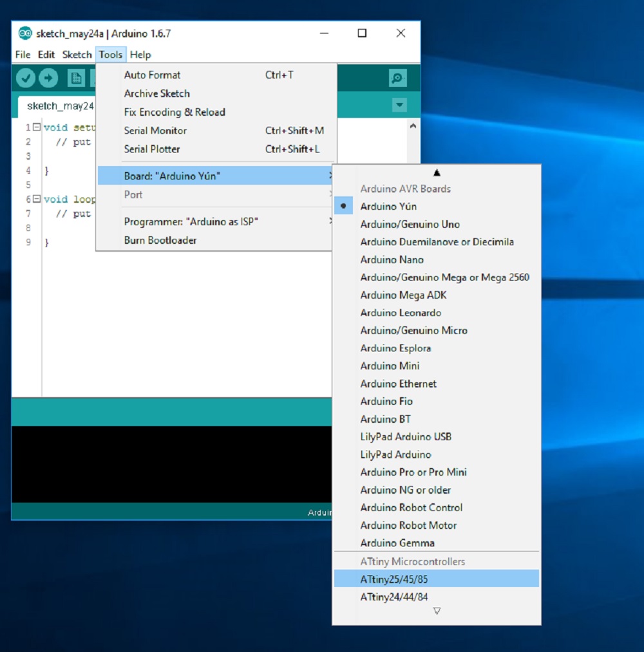Open the Sketch menu
The width and height of the screenshot is (644, 652).
click(77, 55)
